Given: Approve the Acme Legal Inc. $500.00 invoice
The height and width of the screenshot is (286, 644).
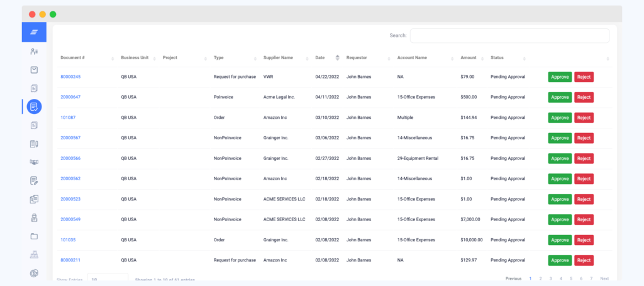Looking at the screenshot, I should pyautogui.click(x=560, y=97).
